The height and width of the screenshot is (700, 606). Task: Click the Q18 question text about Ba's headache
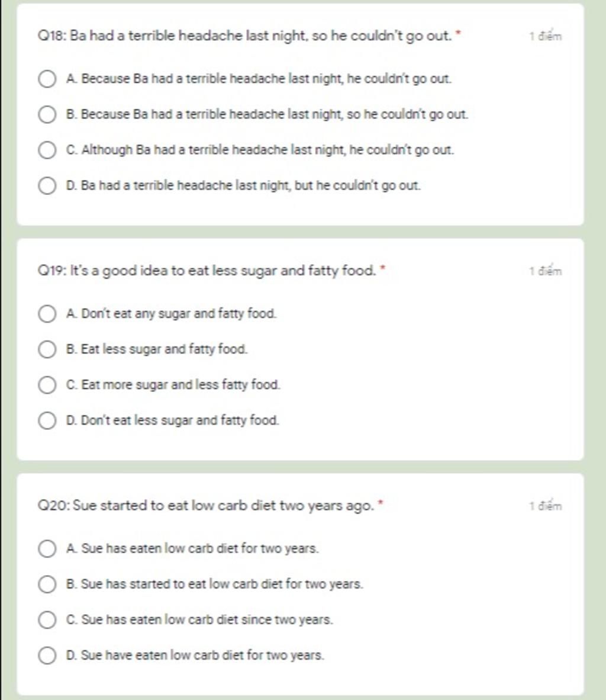pos(245,36)
